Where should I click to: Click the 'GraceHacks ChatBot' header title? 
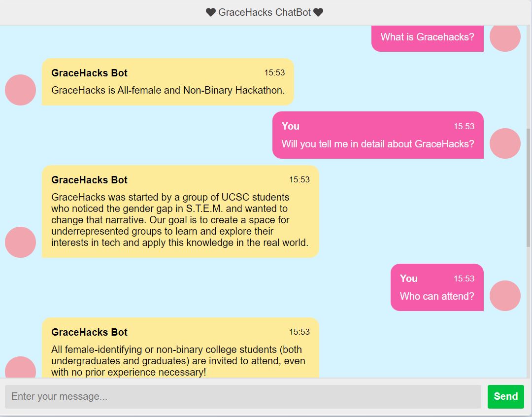click(x=265, y=12)
